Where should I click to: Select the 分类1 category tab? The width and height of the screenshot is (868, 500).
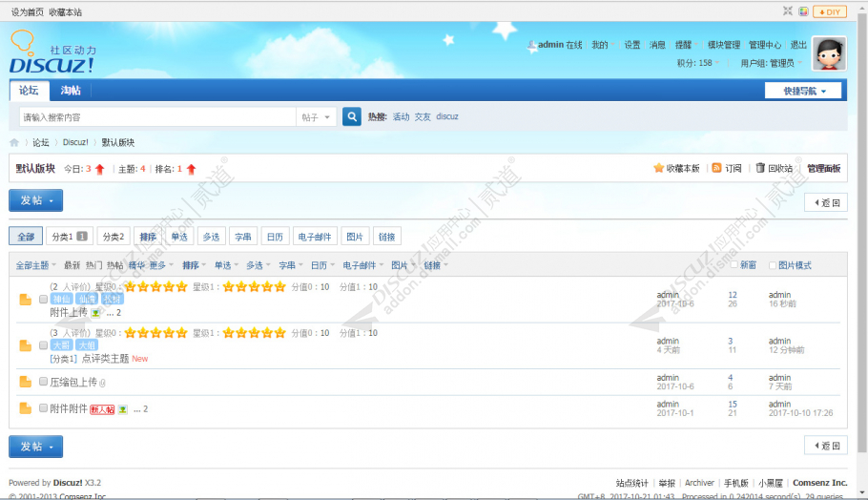point(70,237)
